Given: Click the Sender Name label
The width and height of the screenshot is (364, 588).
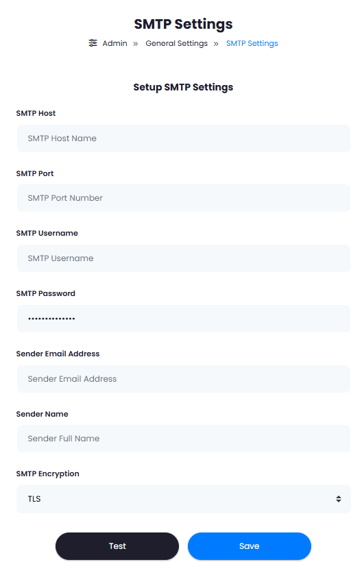Looking at the screenshot, I should (x=42, y=414).
